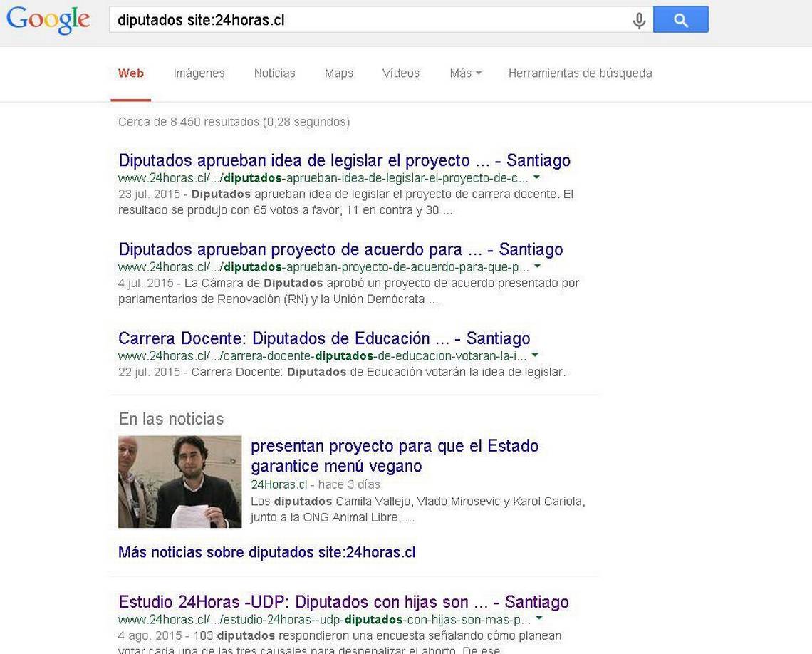Click URL 'www.24horas.cl/.../carrera-docente-diputados-de-educacion'

click(x=323, y=355)
